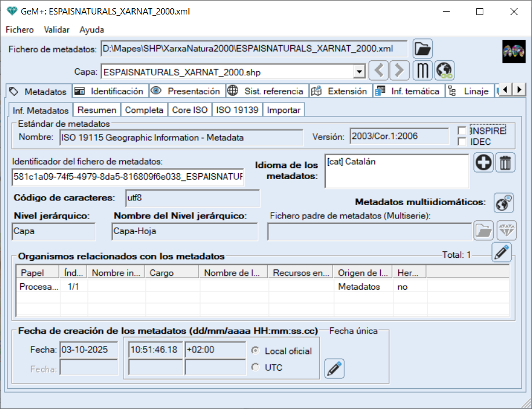Enable the INSPIRE checkbox
Viewport: 532px width, 409px height.
(x=462, y=130)
